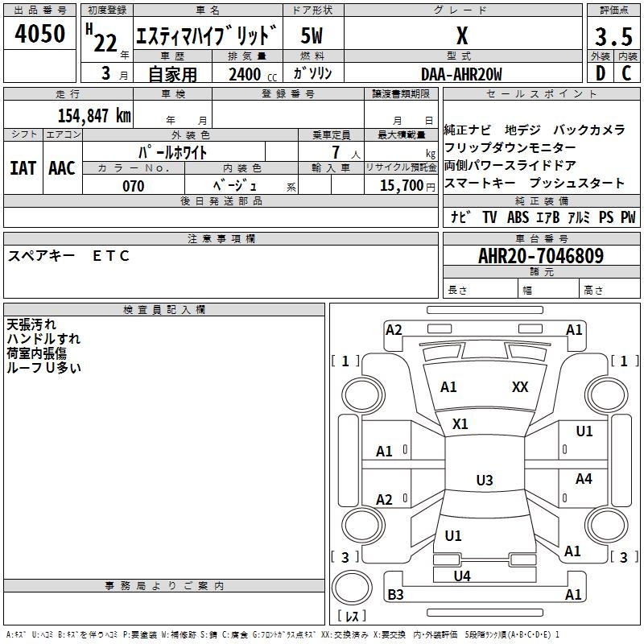Click the door type value 5W
644x644 pixels.
click(312, 35)
